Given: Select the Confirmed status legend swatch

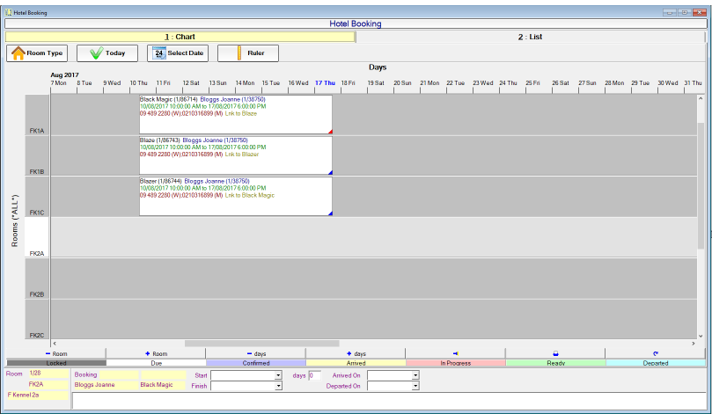Looking at the screenshot, I should [256, 363].
